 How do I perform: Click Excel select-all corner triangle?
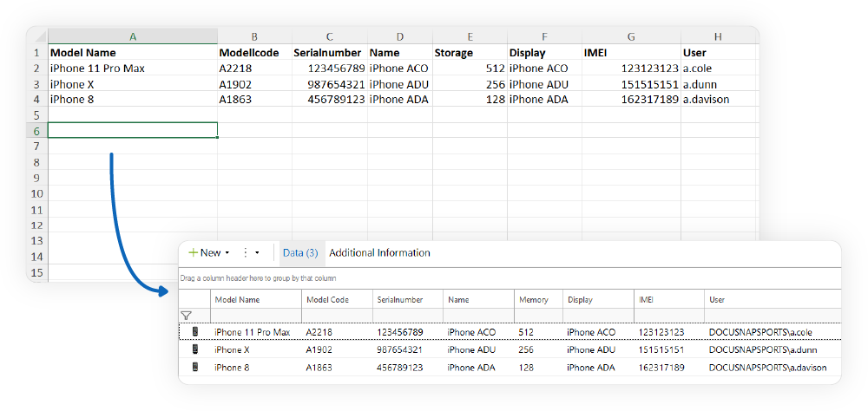39,36
